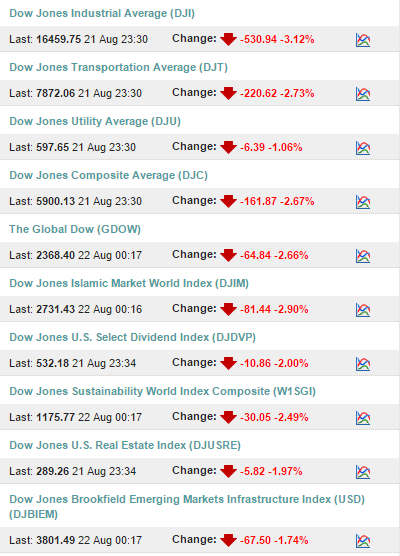400x556 pixels.
Task: Select Dow Jones Islamic Market World Index link
Action: pyautogui.click(x=129, y=283)
